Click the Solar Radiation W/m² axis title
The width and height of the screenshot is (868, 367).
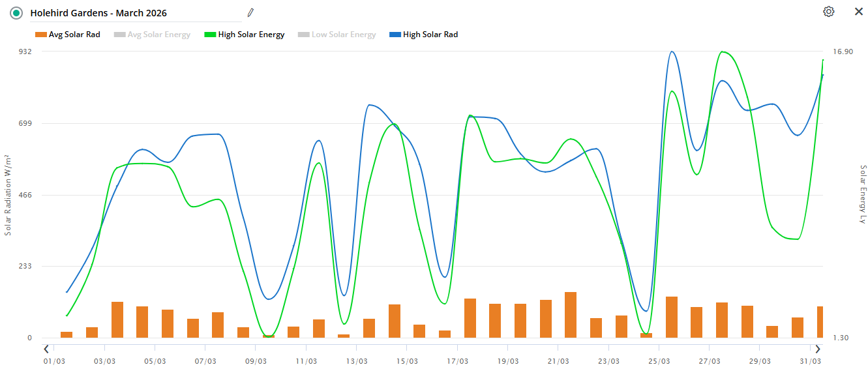coord(8,195)
